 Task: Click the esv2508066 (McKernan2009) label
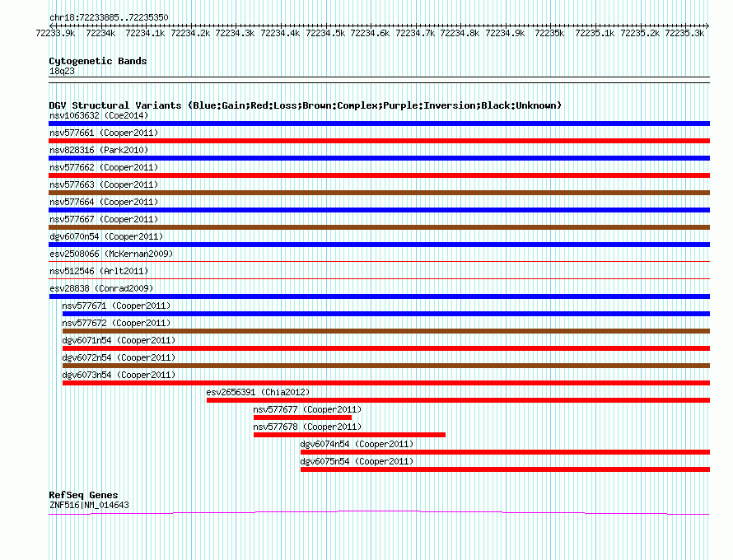tap(111, 254)
